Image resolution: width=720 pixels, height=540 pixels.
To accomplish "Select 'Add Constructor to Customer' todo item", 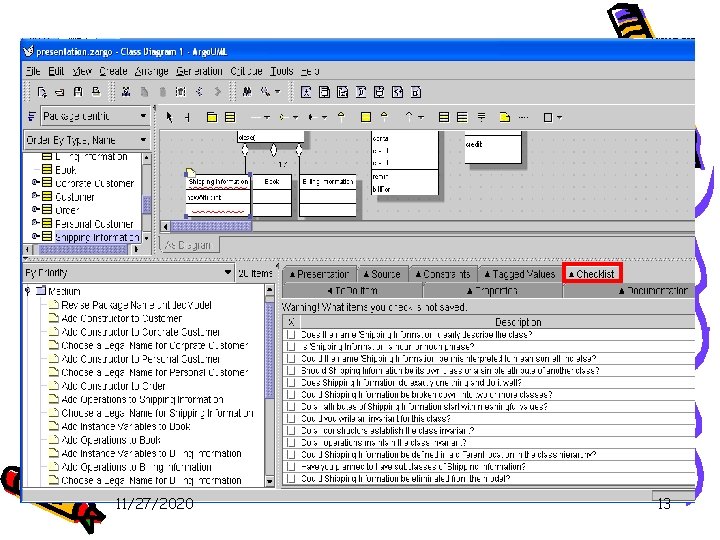I will coord(122,318).
